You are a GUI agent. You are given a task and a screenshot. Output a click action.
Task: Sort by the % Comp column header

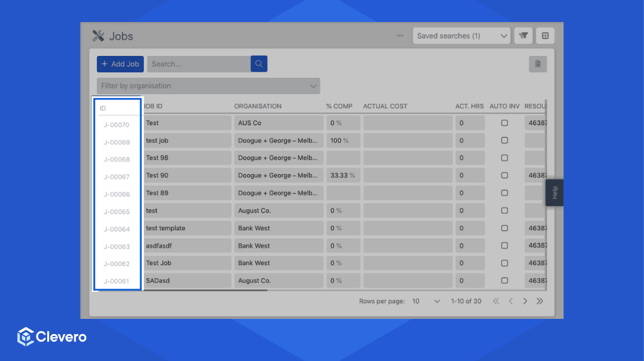coord(339,106)
